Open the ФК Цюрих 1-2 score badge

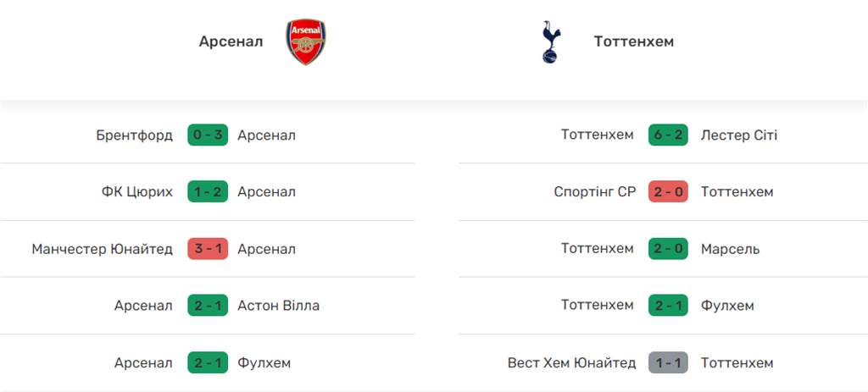208,192
